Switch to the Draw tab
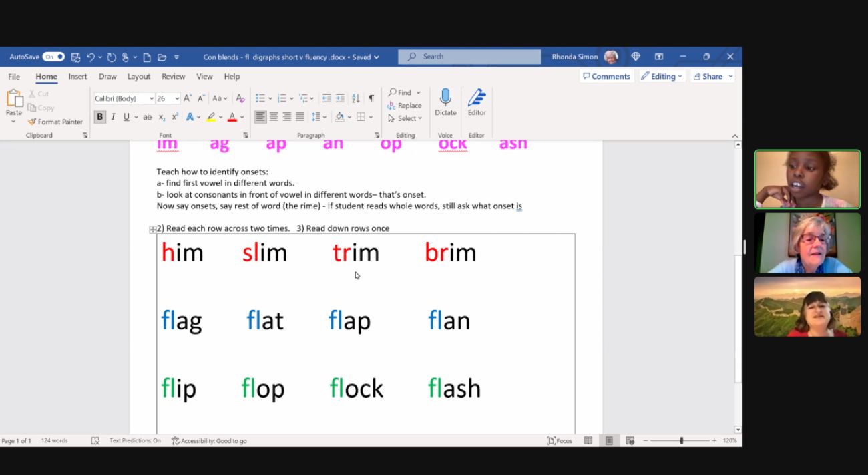 [107, 77]
